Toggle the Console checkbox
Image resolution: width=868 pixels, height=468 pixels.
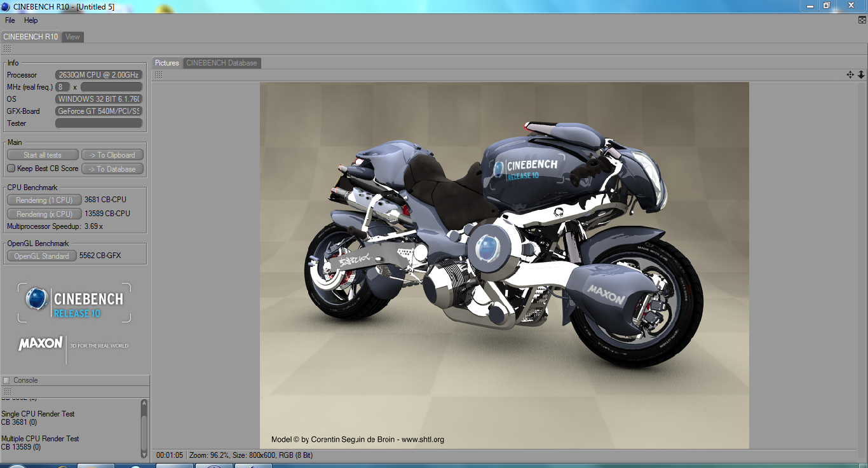point(6,380)
